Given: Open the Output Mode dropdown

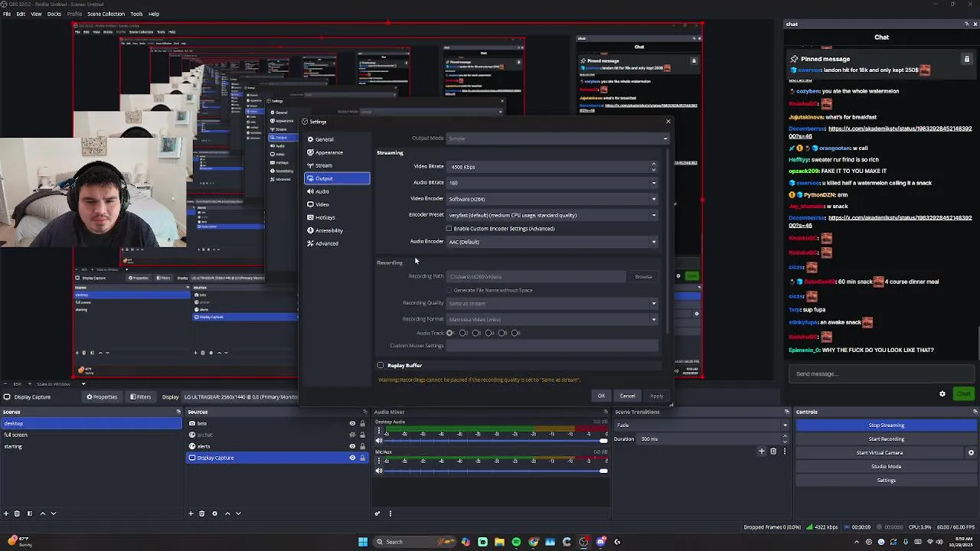Looking at the screenshot, I should click(x=557, y=139).
